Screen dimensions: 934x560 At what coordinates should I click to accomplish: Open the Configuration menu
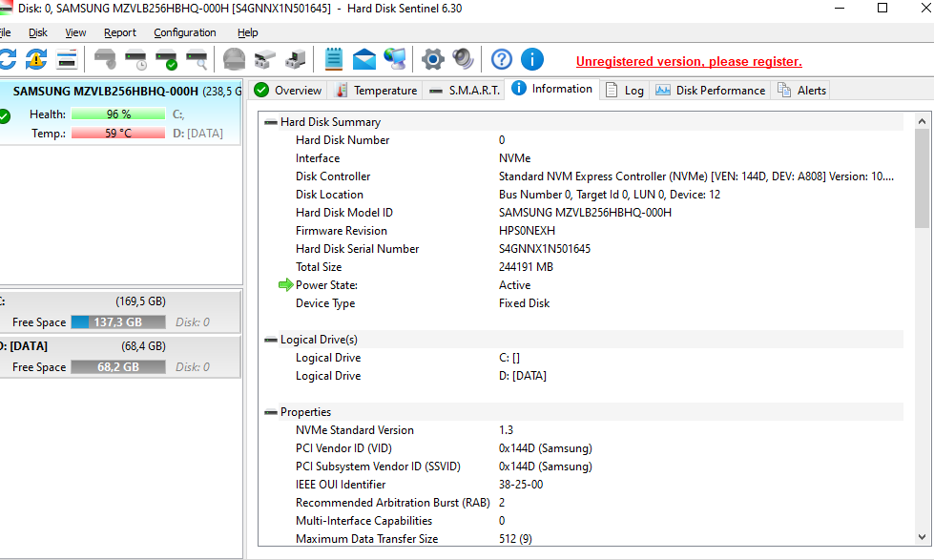(x=185, y=32)
